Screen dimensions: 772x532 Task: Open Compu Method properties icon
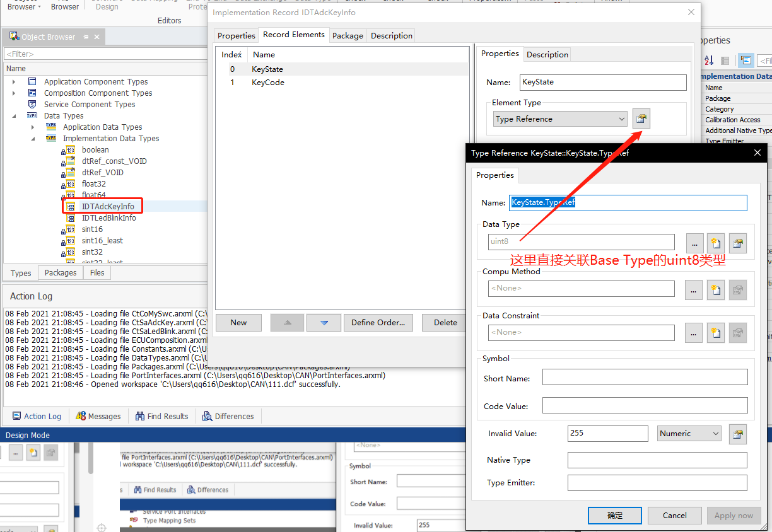tap(738, 289)
